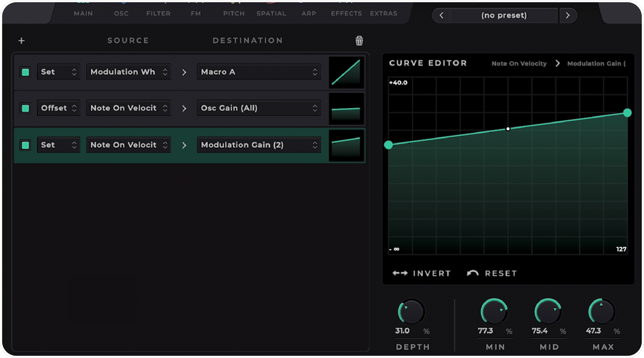644x358 pixels.
Task: Click the trash icon to delete modulations
Action: [x=359, y=40]
